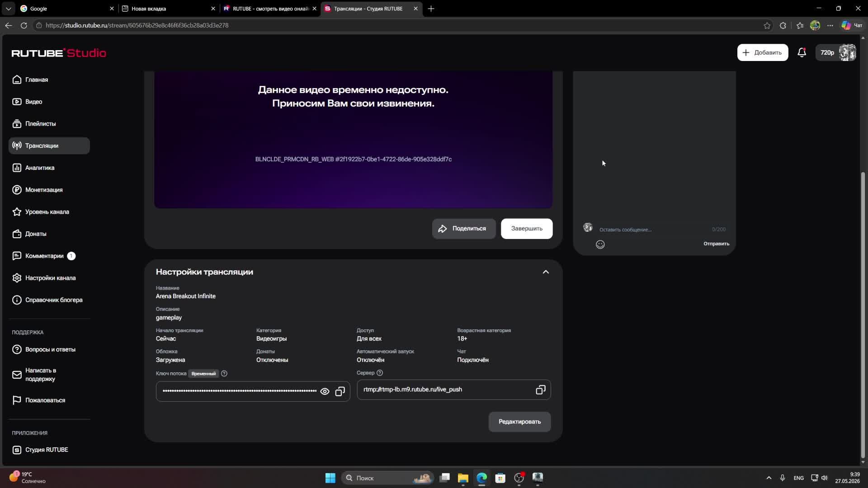Viewport: 868px width, 488px height.
Task: Go to Уровень канала
Action: click(49, 212)
